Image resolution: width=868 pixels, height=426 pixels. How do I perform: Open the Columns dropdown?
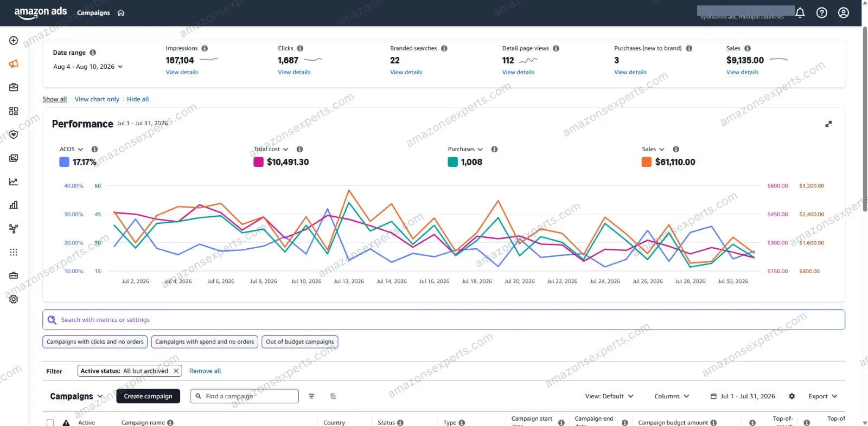point(672,396)
